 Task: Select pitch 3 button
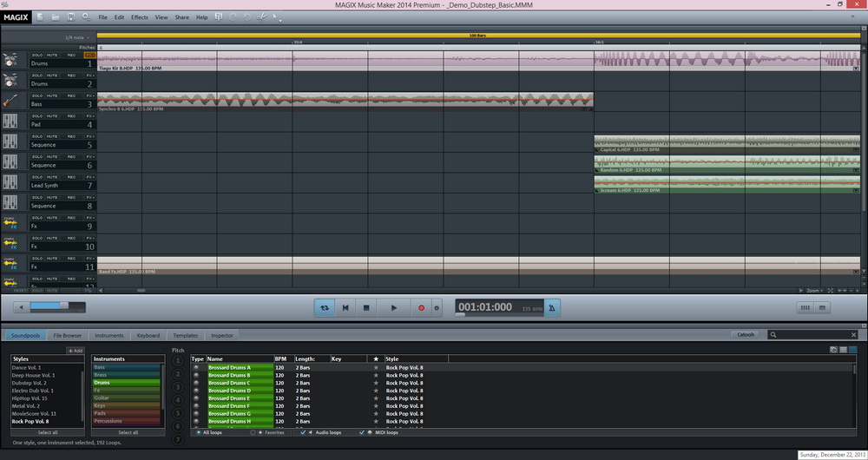pyautogui.click(x=178, y=387)
